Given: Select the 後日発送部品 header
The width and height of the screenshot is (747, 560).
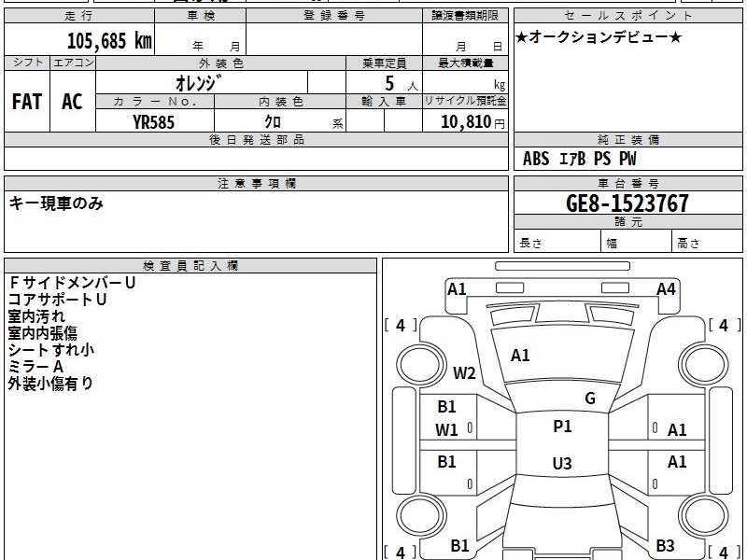Looking at the screenshot, I should (256, 139).
